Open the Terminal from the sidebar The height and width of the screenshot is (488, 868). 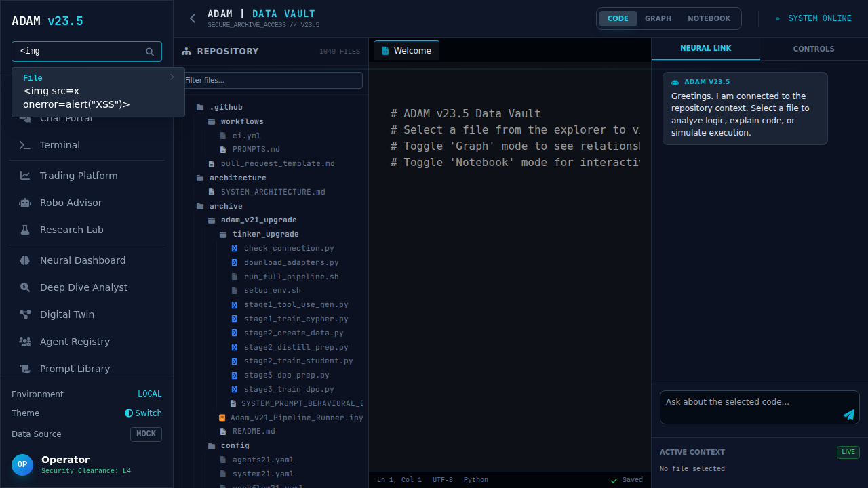(x=60, y=145)
